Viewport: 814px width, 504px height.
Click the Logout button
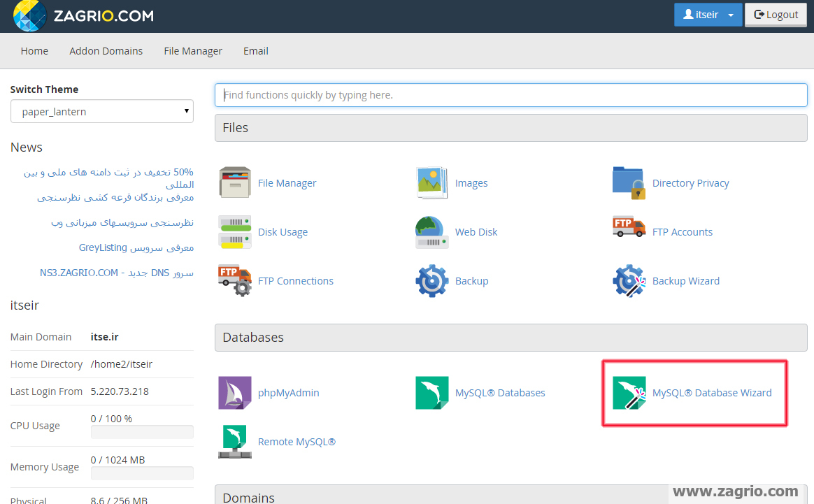coord(776,15)
